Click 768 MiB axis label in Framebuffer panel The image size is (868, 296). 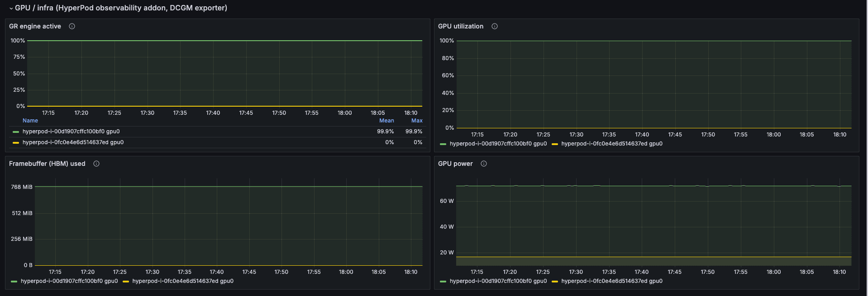(22, 187)
